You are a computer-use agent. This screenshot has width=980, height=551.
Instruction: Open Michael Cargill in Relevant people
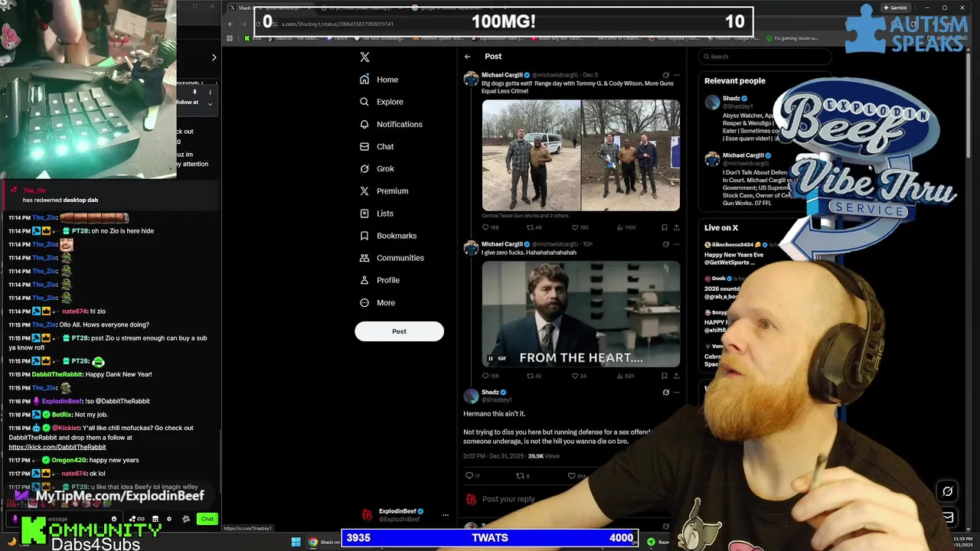point(743,155)
